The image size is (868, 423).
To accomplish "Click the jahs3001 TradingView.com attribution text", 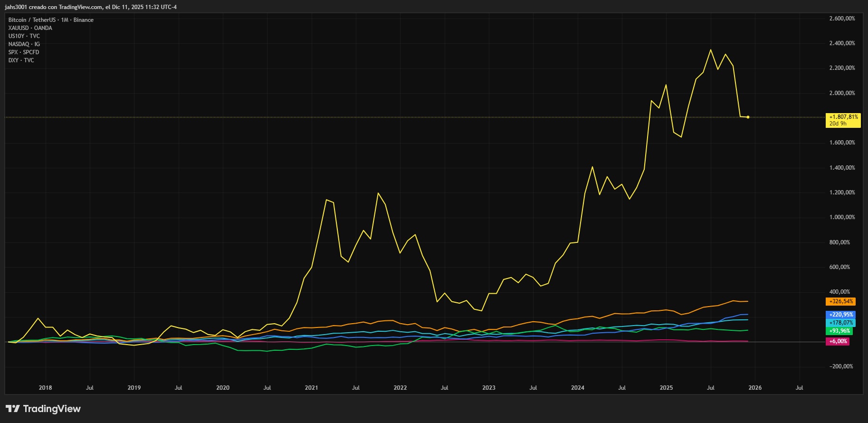I will [90, 7].
